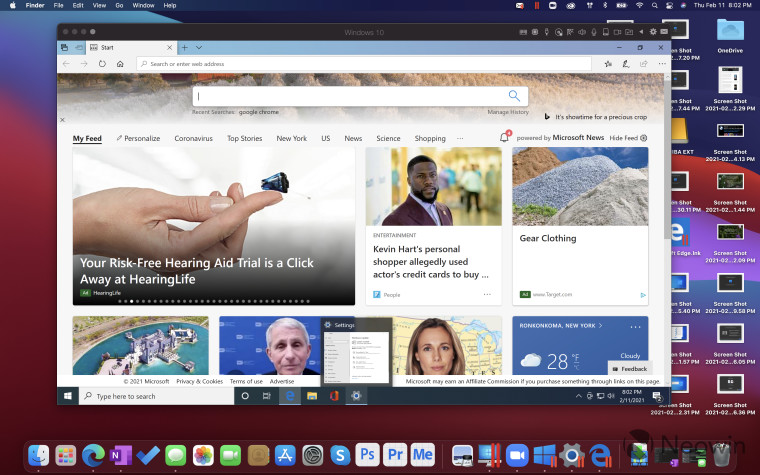This screenshot has height=475, width=760.
Task: Click Manage History link
Action: tap(508, 112)
